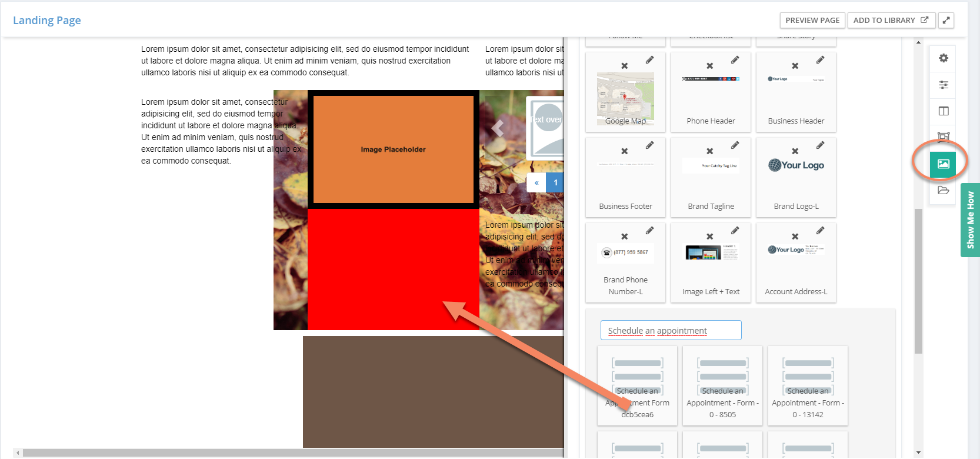Click the widget panel scroll-down arrow
Screen dimensions: 980x459
918,453
